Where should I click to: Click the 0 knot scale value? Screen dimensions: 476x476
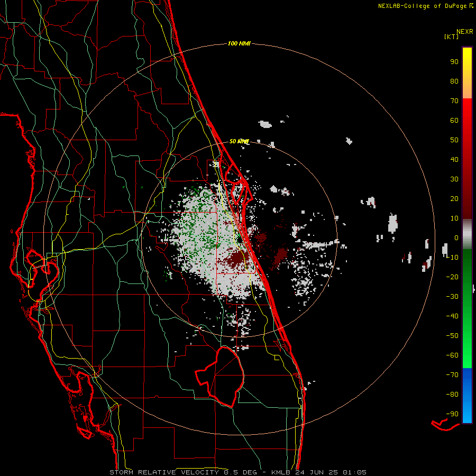[x=456, y=237]
